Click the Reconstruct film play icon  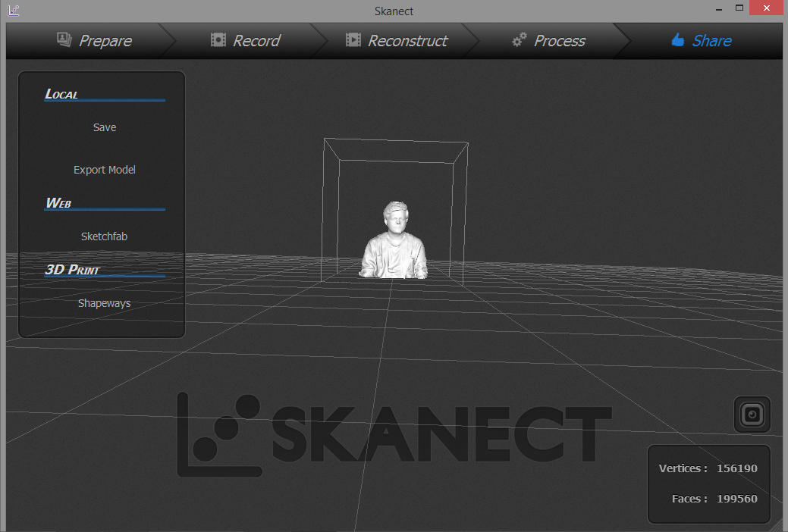(x=353, y=39)
